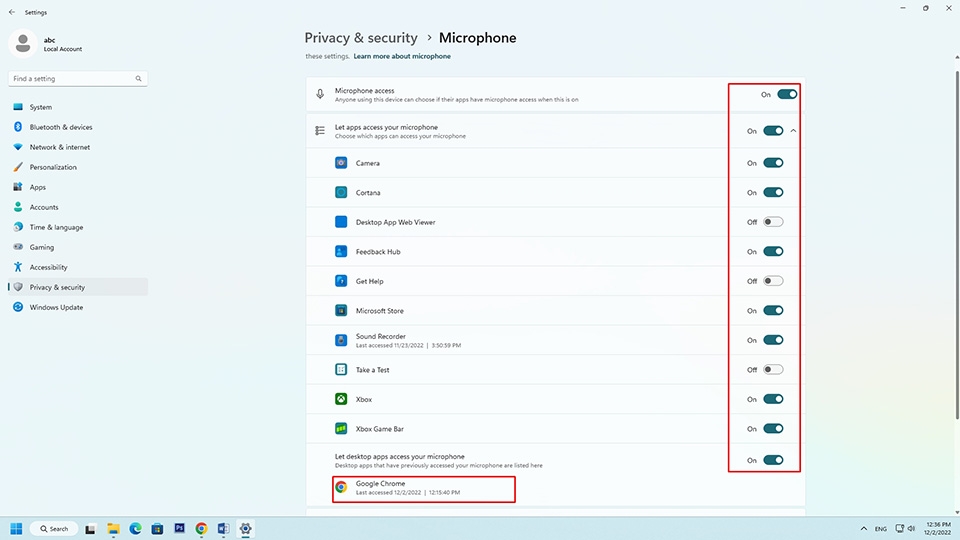Open Accounts settings
This screenshot has width=960, height=540.
pos(78,207)
